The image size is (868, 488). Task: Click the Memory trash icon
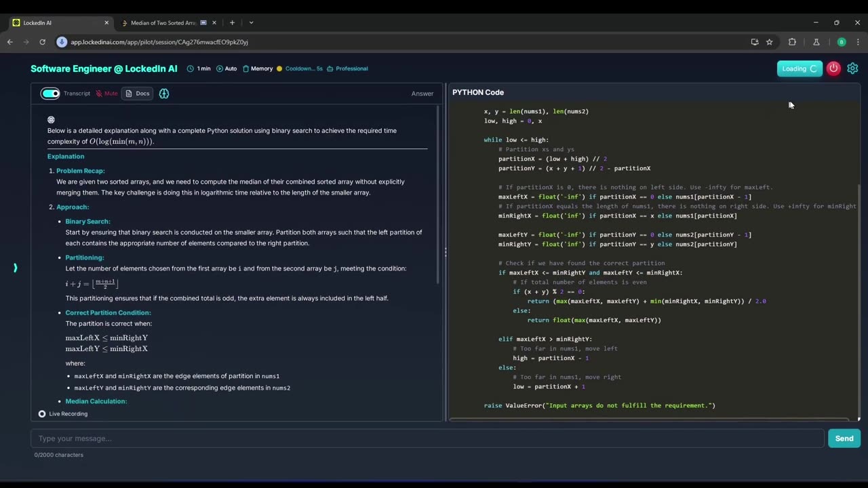click(246, 68)
